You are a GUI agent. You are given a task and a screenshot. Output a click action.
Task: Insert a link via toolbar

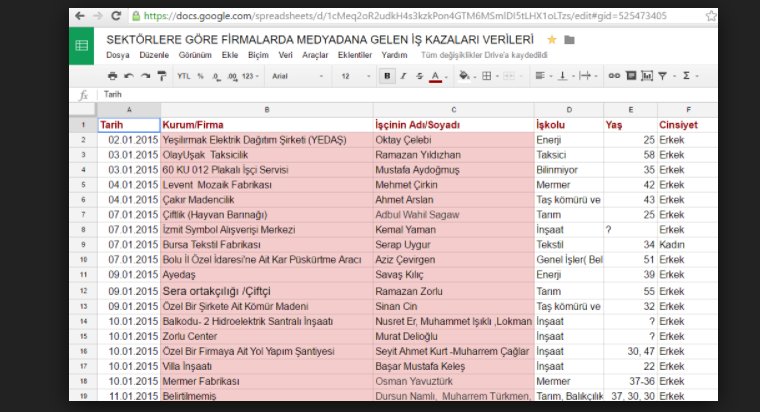click(614, 76)
